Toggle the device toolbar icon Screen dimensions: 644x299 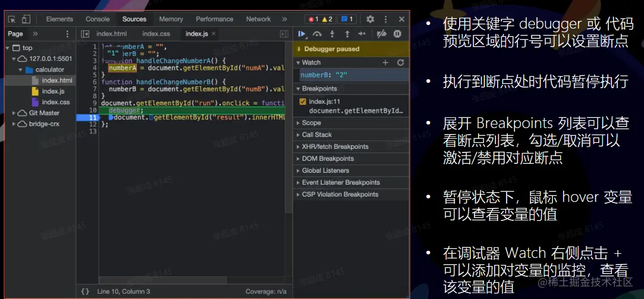(26, 19)
